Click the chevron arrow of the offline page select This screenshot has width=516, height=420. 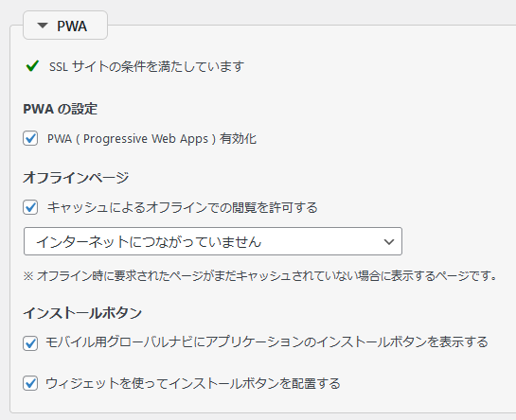[389, 242]
